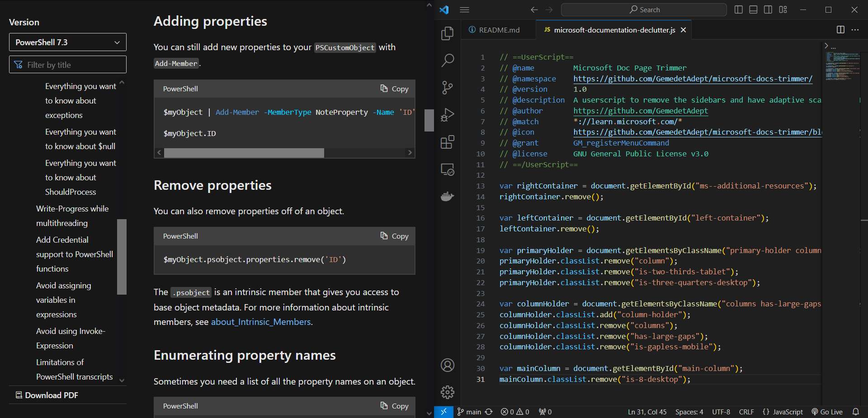The image size is (868, 418).
Task: Expand the breadcrumb chevron above the code
Action: click(x=826, y=46)
